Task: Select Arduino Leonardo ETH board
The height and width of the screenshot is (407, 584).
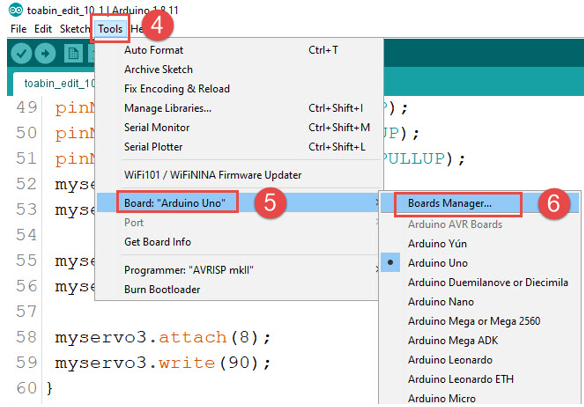Action: (480, 379)
